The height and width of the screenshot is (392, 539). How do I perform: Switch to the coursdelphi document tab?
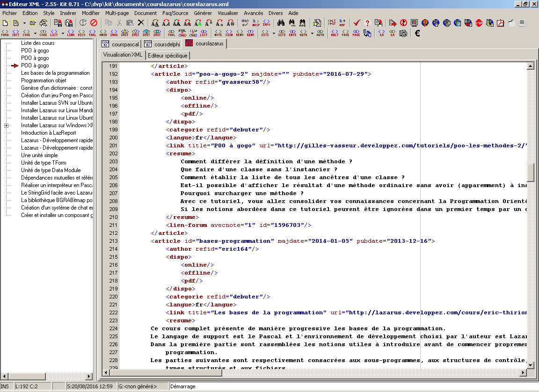click(x=162, y=44)
